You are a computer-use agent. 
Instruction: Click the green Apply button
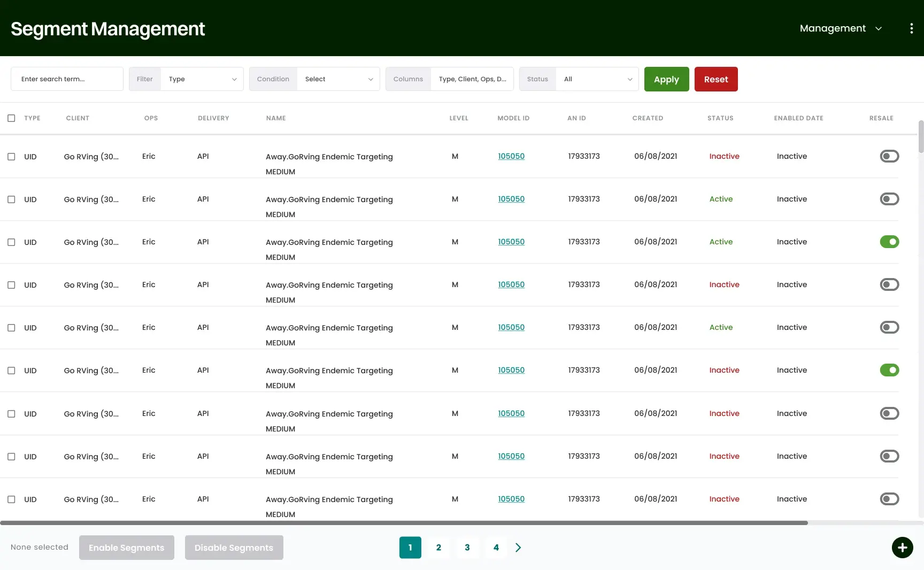pos(666,79)
